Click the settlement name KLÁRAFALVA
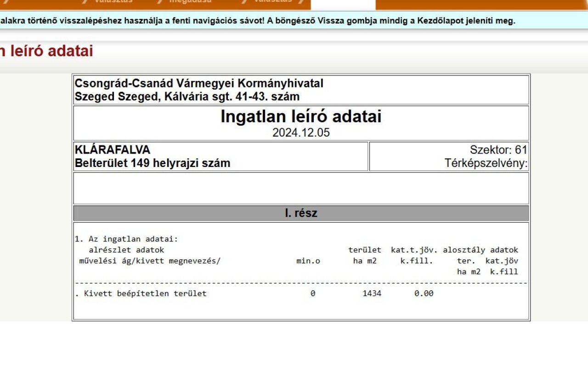 pos(113,150)
